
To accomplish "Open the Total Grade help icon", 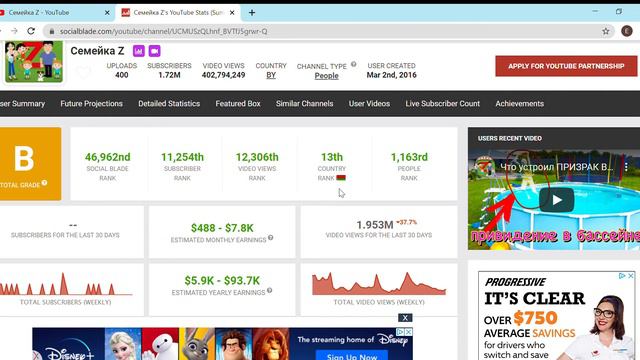I will click(x=44, y=183).
